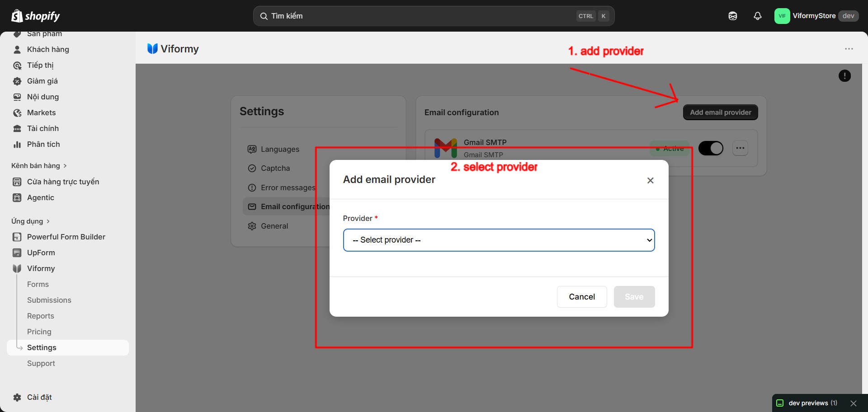Click the Phân tích bar chart icon
Viewport: 868px width, 412px height.
tap(17, 145)
